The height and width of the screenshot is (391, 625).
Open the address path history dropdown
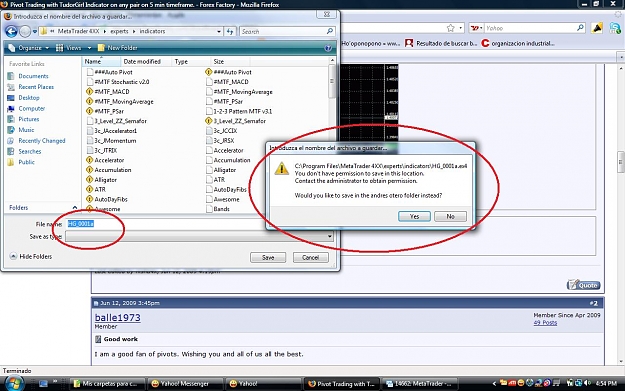pyautogui.click(x=219, y=31)
